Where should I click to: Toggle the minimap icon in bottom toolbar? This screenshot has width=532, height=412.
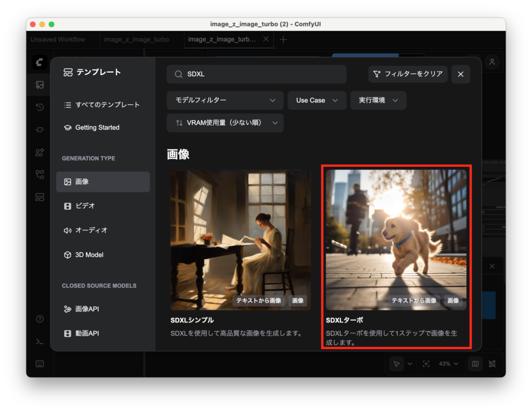point(475,364)
